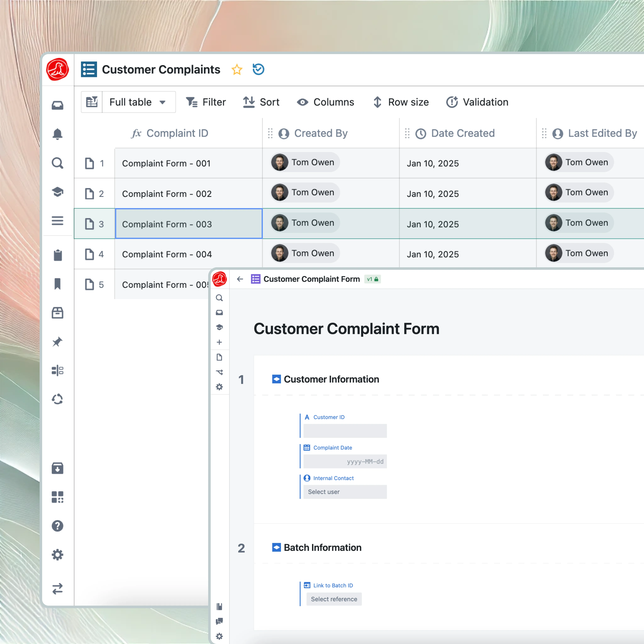Collapse the Batch Information section
Viewport: 644px width, 644px height.
[x=276, y=548]
